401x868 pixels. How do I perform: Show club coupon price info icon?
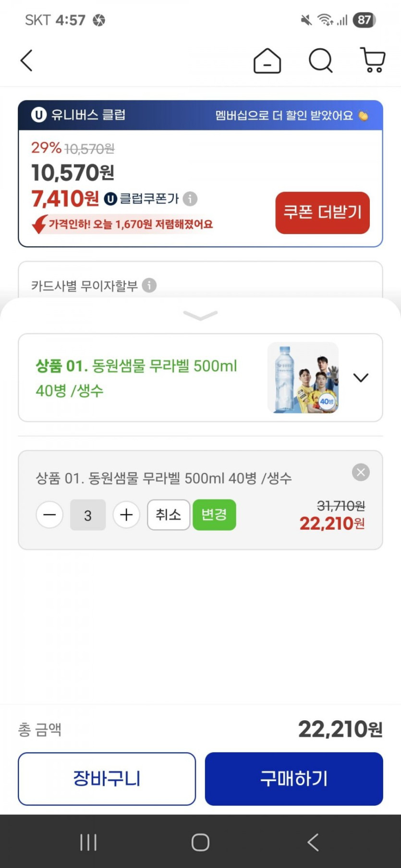click(x=190, y=199)
